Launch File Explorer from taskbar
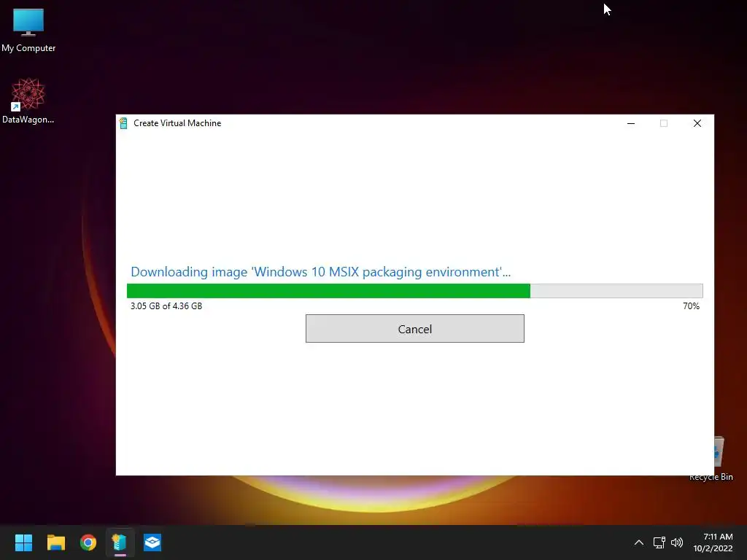This screenshot has height=560, width=747. (x=55, y=542)
